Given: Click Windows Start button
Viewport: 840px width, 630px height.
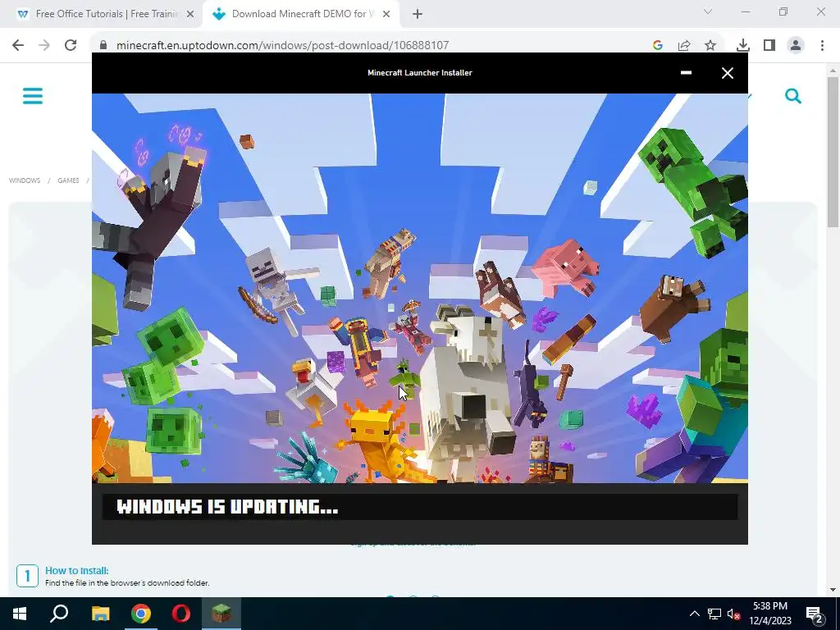Looking at the screenshot, I should tap(20, 614).
